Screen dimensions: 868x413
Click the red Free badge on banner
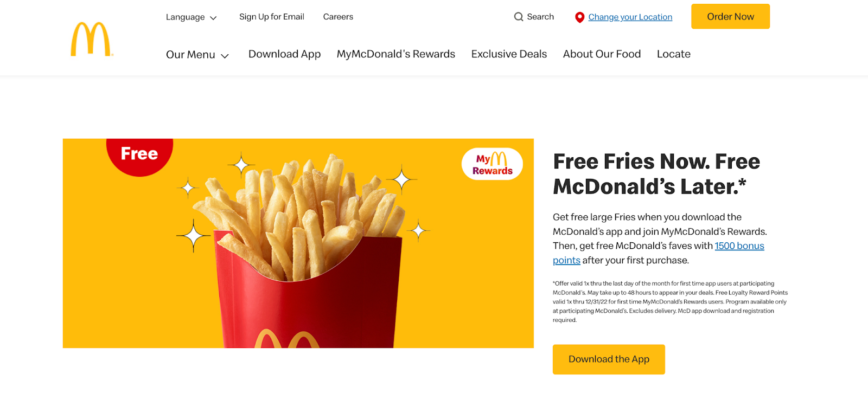pyautogui.click(x=139, y=156)
